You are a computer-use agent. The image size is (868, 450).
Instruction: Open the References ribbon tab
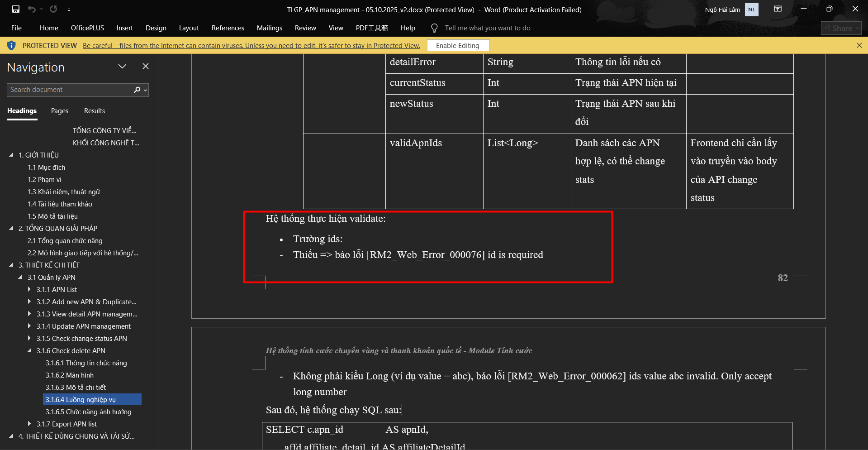tap(228, 28)
